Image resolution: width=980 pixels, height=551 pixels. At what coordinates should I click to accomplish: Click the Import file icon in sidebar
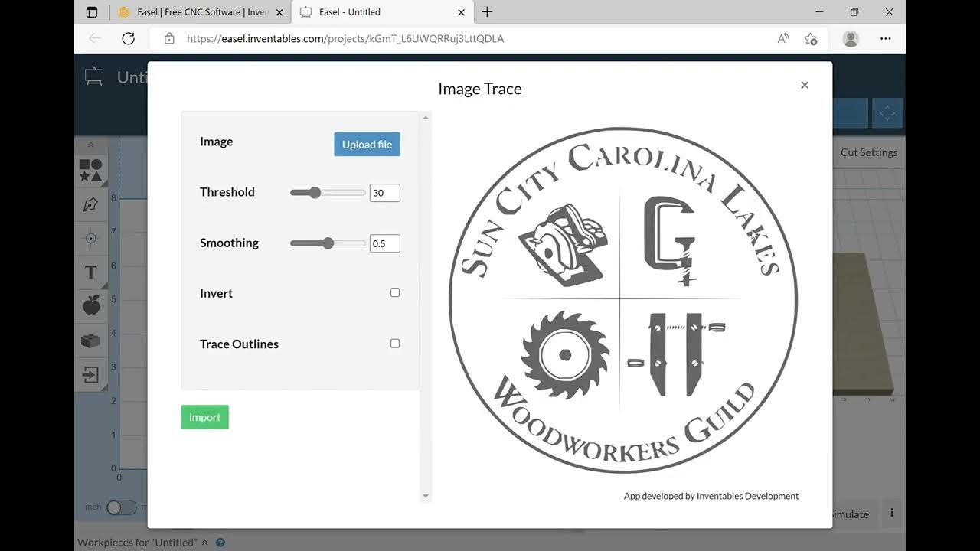(x=91, y=375)
